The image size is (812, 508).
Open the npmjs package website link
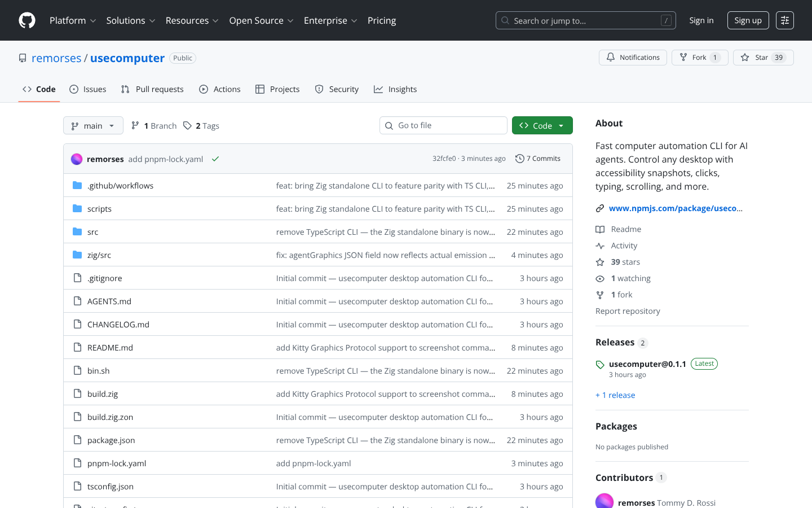tap(675, 208)
